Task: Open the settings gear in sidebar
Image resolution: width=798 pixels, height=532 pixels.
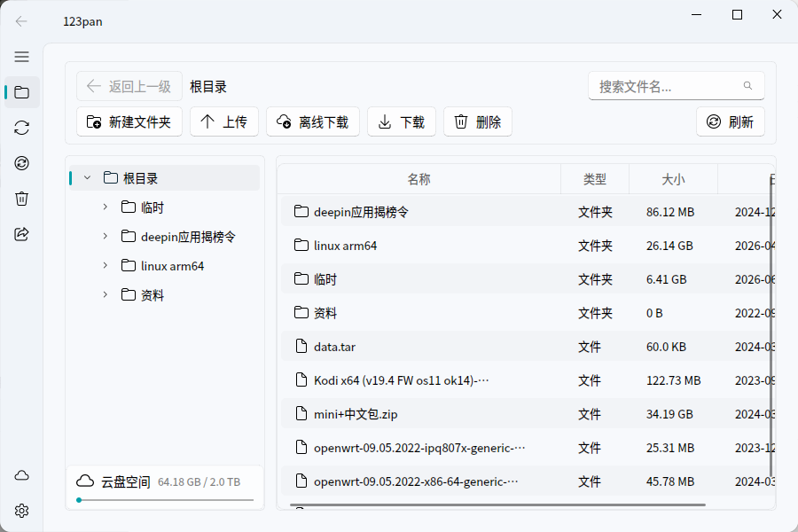Action: tap(21, 511)
